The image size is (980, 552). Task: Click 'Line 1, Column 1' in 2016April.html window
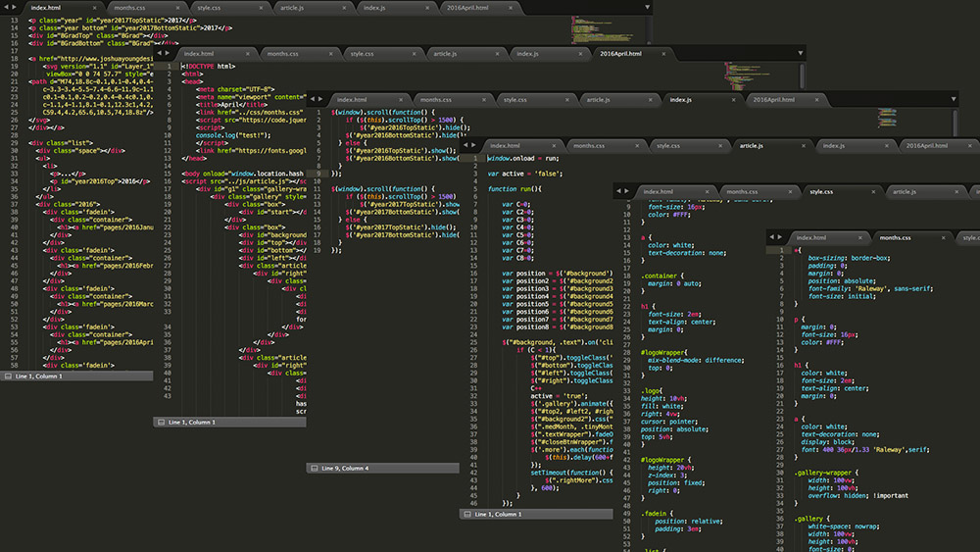(x=192, y=422)
